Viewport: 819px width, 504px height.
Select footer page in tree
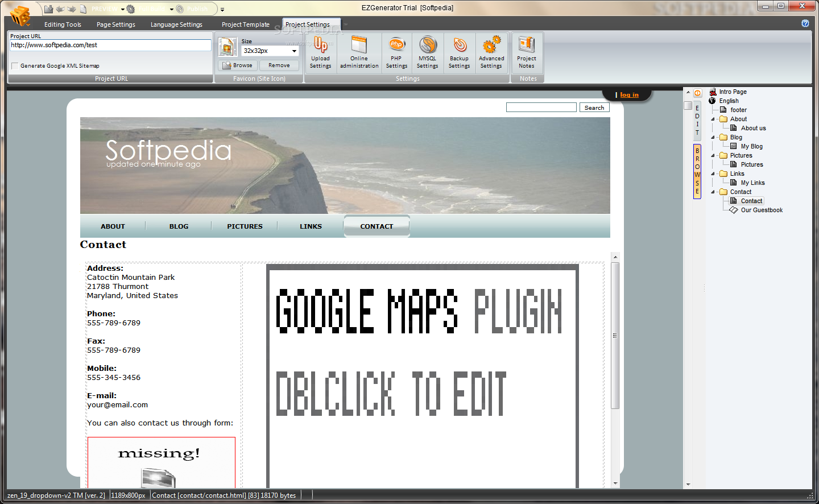tap(738, 110)
